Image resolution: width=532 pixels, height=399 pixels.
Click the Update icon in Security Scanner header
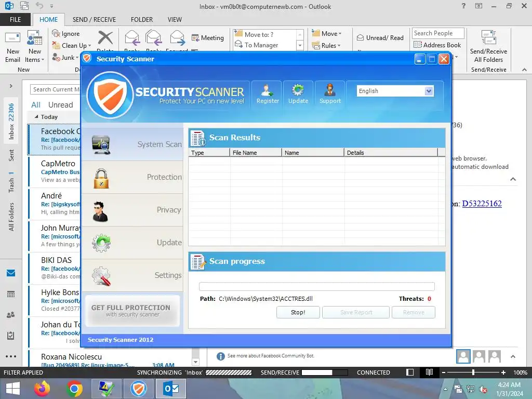[298, 95]
